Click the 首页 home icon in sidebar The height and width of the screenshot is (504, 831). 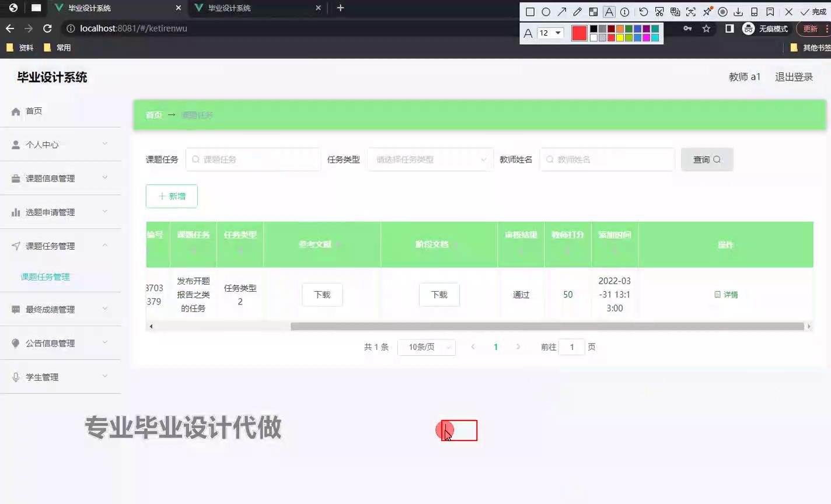[x=16, y=111]
